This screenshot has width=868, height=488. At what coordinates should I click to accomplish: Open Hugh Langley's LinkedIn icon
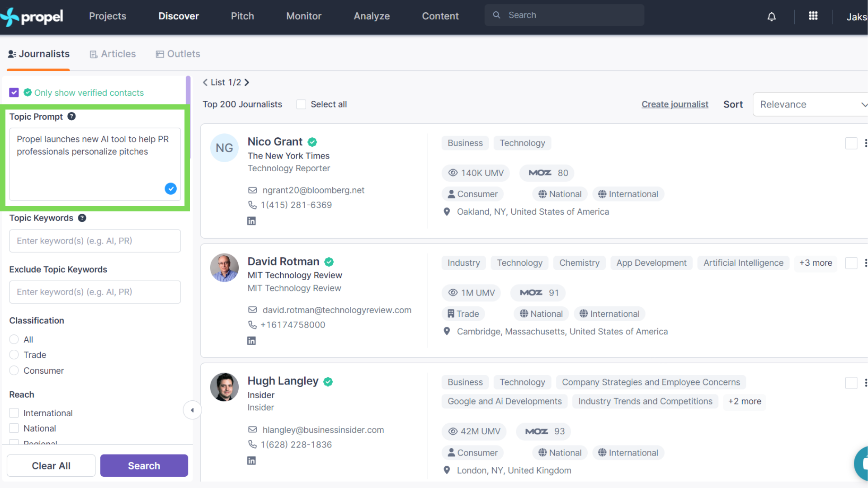tap(251, 460)
